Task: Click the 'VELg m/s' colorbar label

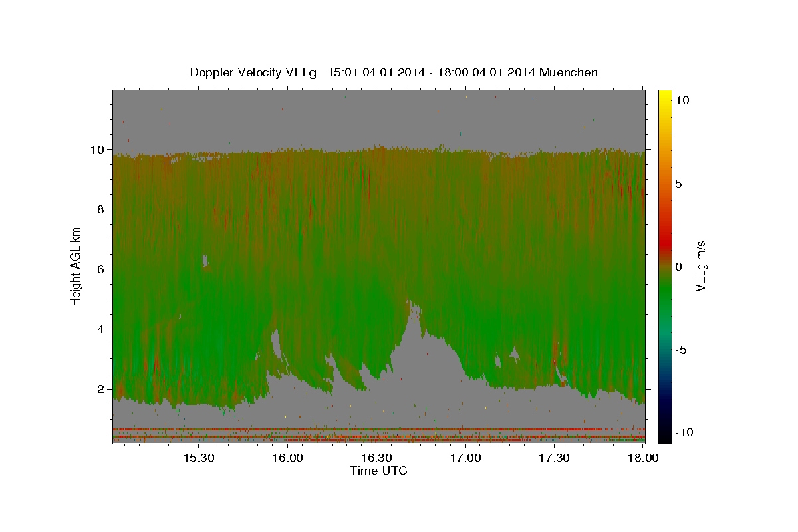Action: pos(700,266)
